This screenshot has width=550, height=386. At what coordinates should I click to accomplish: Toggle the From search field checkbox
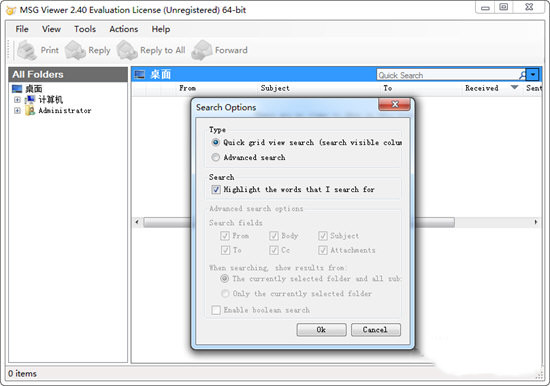tap(225, 236)
